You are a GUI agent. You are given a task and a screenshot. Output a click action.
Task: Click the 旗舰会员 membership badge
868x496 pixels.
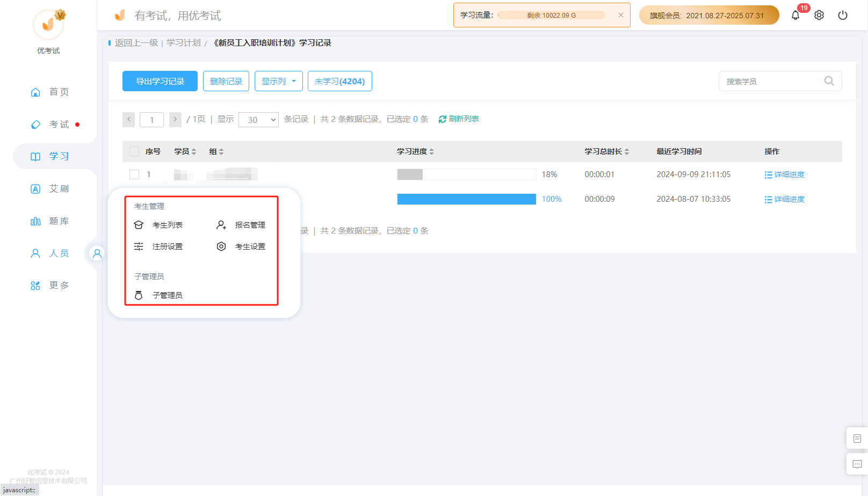click(x=709, y=15)
